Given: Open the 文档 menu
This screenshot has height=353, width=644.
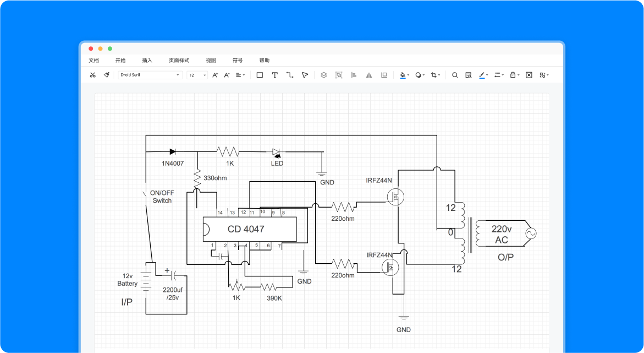Looking at the screenshot, I should click(93, 61).
